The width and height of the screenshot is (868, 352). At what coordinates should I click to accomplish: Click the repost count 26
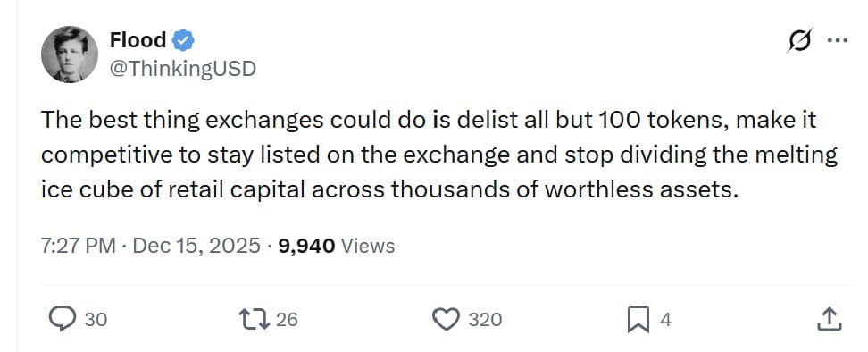click(x=287, y=319)
